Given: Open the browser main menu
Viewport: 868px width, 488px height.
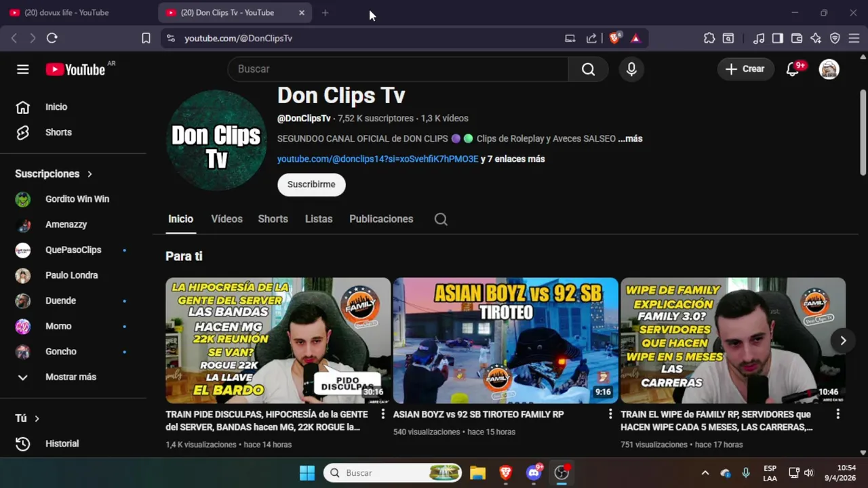Looking at the screenshot, I should coord(854,39).
